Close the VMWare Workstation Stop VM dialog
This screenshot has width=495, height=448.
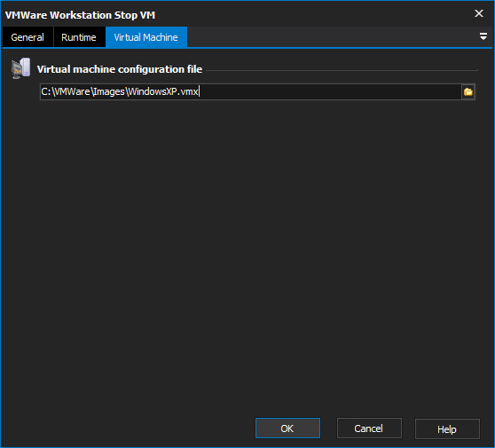(x=479, y=13)
